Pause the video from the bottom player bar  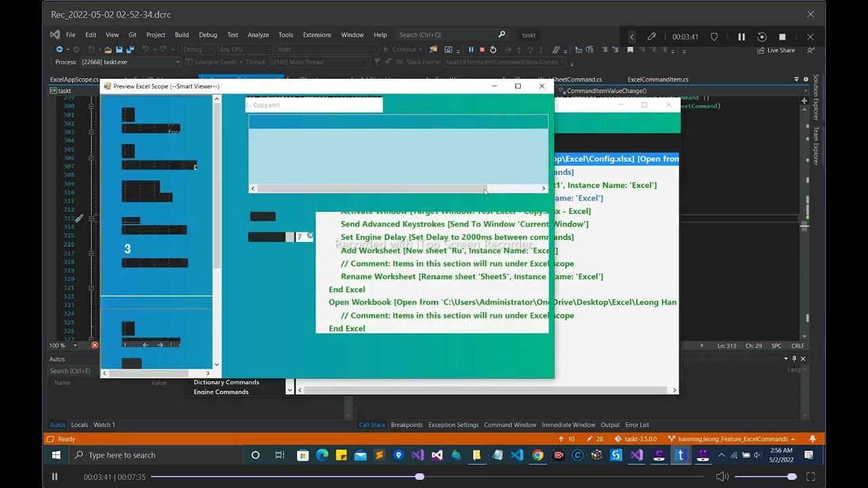coord(55,477)
